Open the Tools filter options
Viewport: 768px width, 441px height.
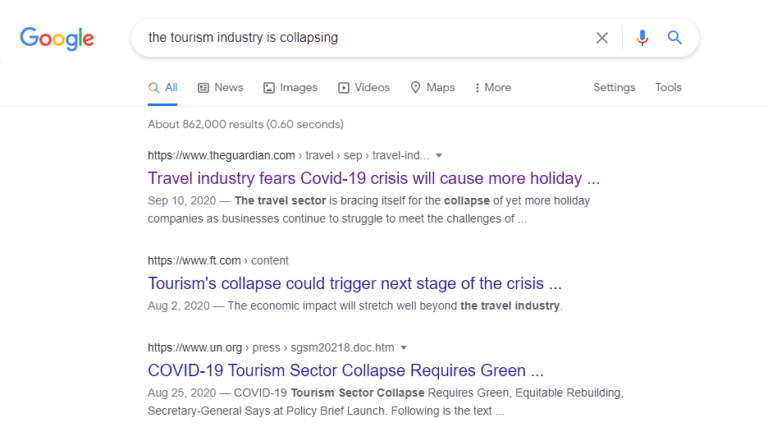[668, 88]
